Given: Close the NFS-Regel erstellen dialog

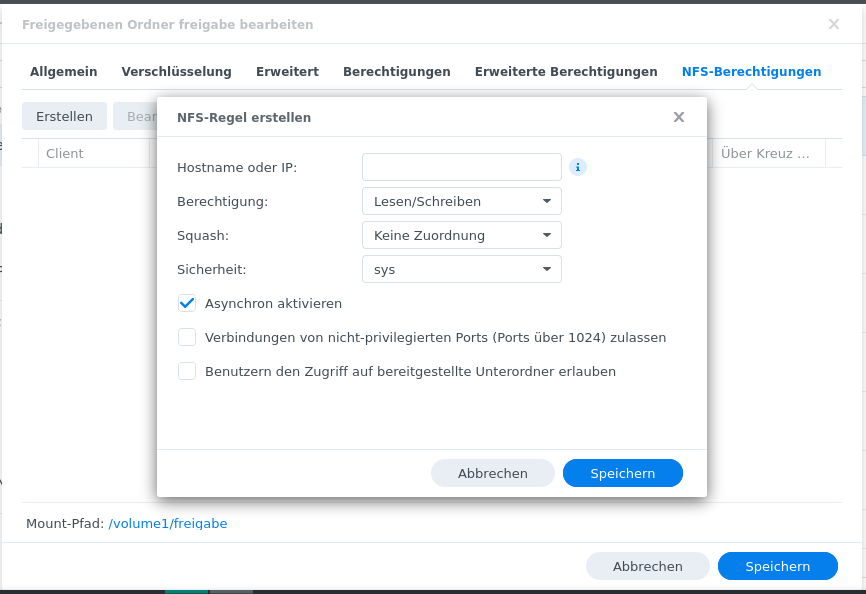Looking at the screenshot, I should [x=679, y=117].
